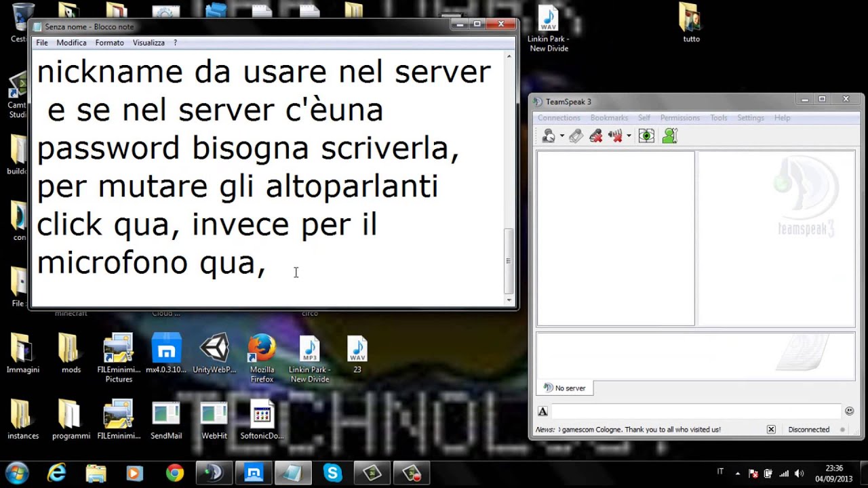Select the mods folder on the desktop
This screenshot has width=868, height=488.
pos(71,354)
